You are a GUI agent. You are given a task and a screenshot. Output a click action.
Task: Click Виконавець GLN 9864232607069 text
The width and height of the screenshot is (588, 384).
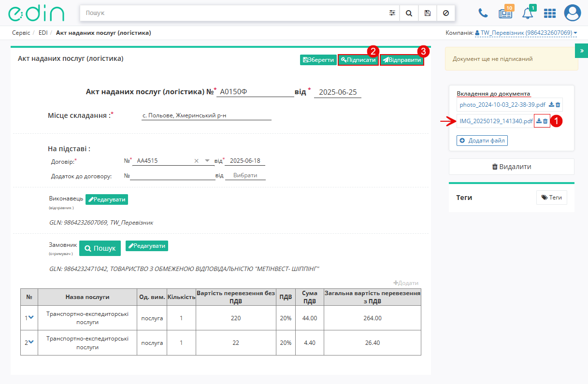101,223
